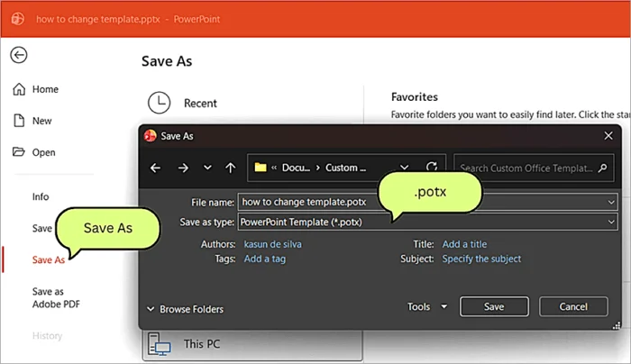The image size is (631, 364).
Task: Select Save As in the backstage menu
Action: tap(49, 259)
